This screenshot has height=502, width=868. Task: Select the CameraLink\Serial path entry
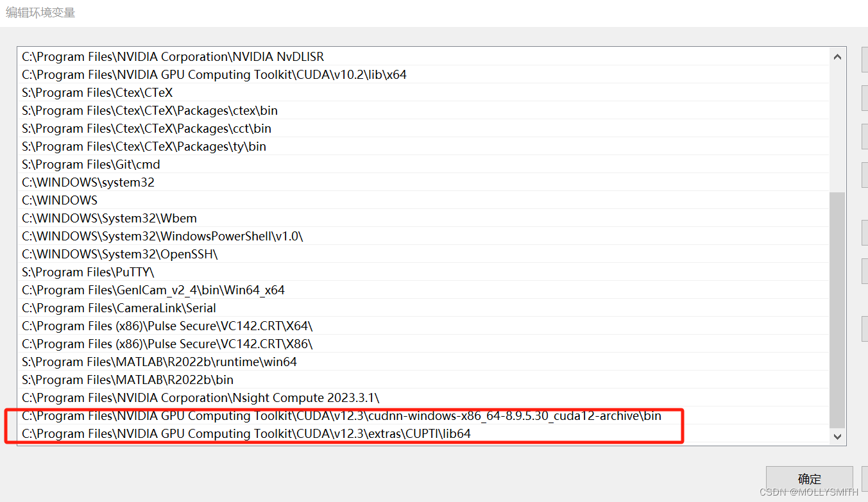(423, 308)
